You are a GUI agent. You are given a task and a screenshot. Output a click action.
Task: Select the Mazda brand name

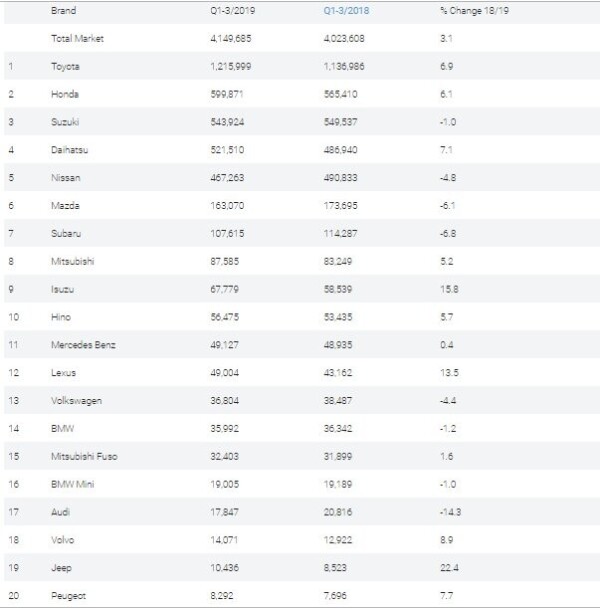tap(65, 205)
